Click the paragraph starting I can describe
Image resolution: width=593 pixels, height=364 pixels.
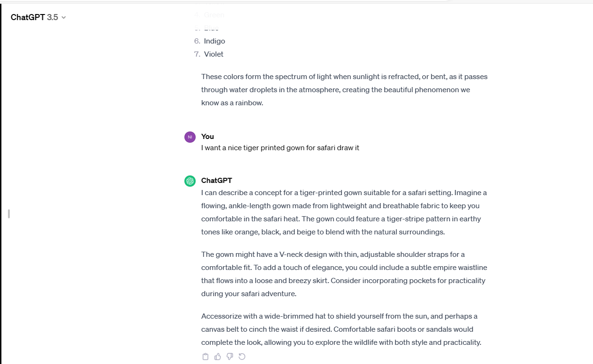coord(344,212)
